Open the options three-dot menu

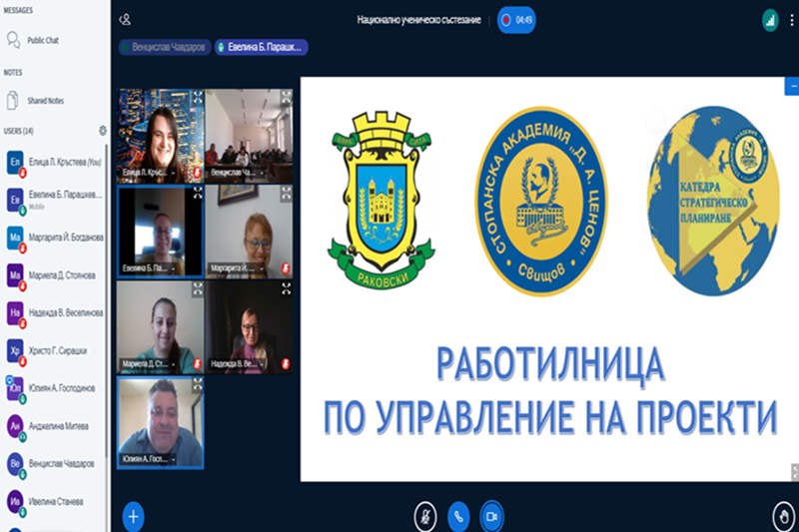coord(791,20)
